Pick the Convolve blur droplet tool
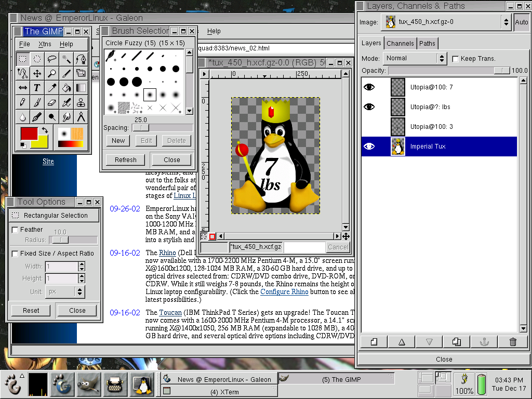 click(22, 117)
